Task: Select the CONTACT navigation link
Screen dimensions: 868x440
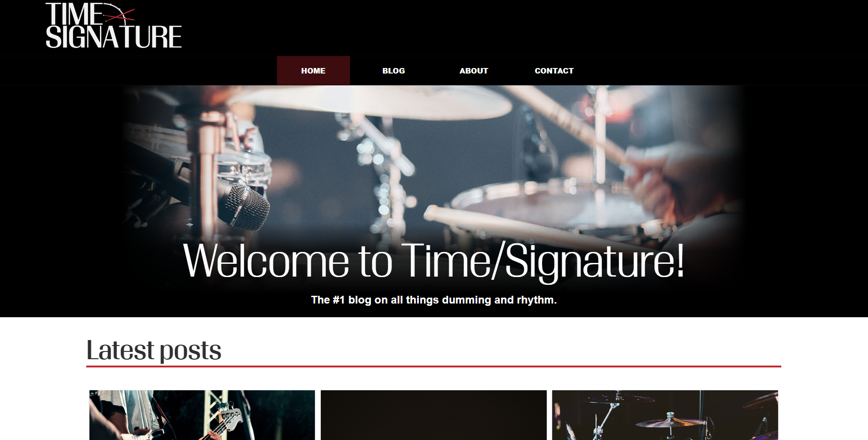Action: [554, 71]
